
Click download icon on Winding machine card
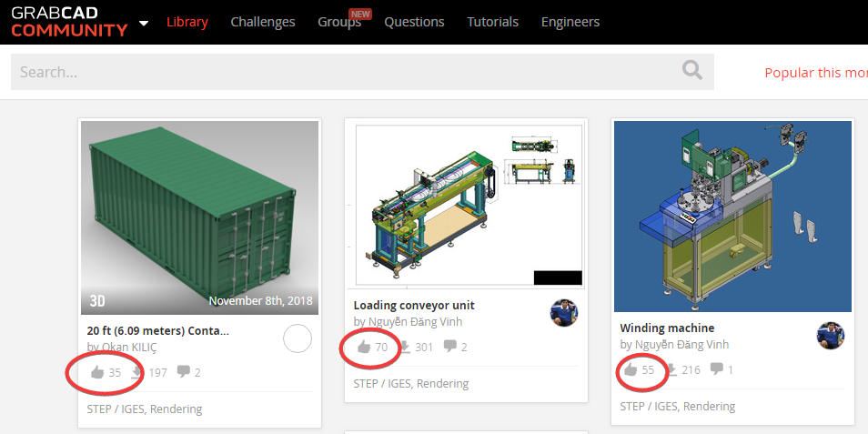tap(671, 369)
